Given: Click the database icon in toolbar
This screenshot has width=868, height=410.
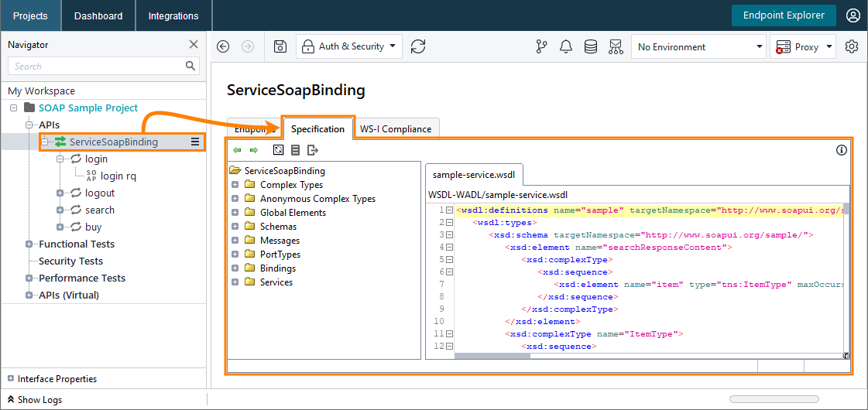Looking at the screenshot, I should tap(591, 47).
